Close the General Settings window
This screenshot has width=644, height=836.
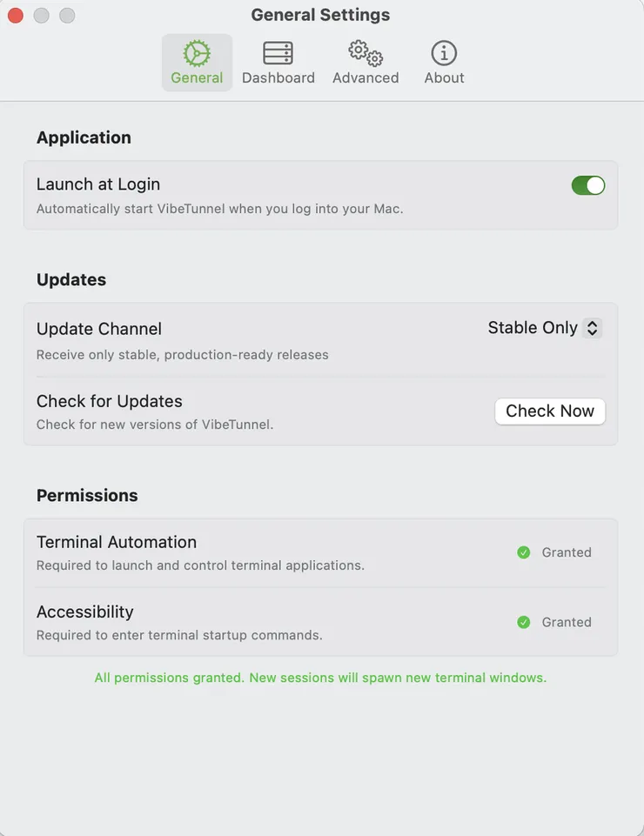click(x=16, y=16)
